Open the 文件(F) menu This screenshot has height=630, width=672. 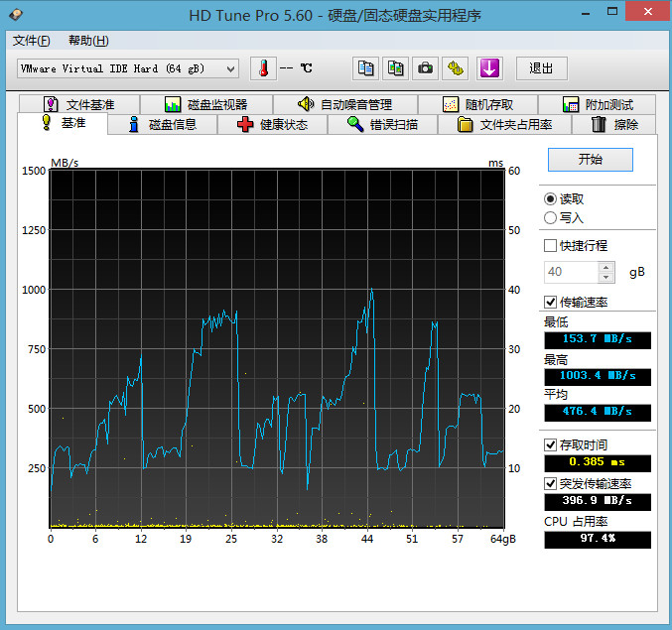pyautogui.click(x=32, y=41)
